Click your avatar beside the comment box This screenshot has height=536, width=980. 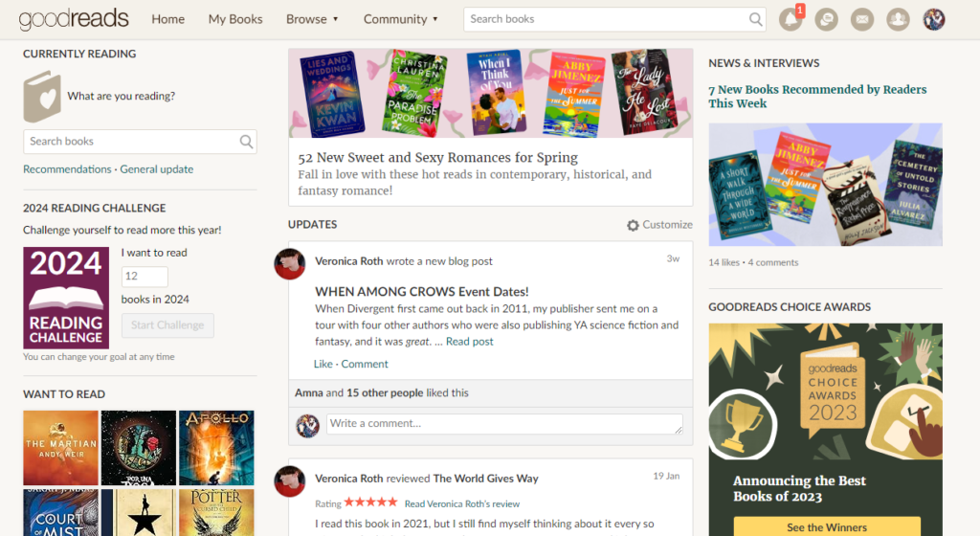pyautogui.click(x=307, y=425)
